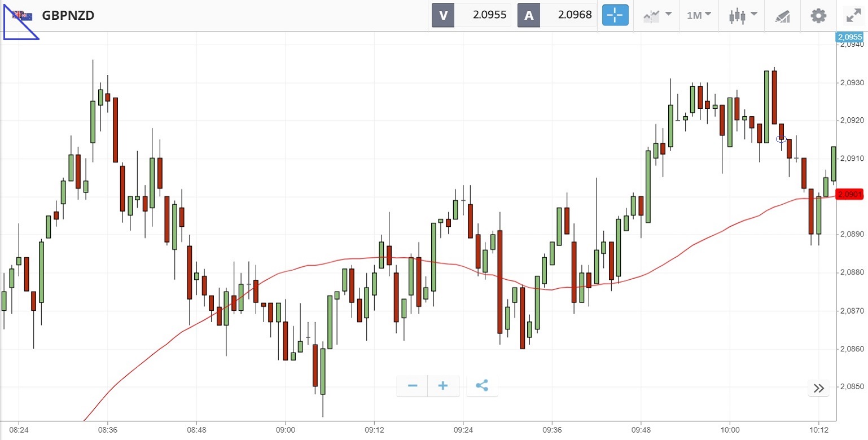Open the compare chart dropdown
The image size is (868, 440).
[x=657, y=15]
